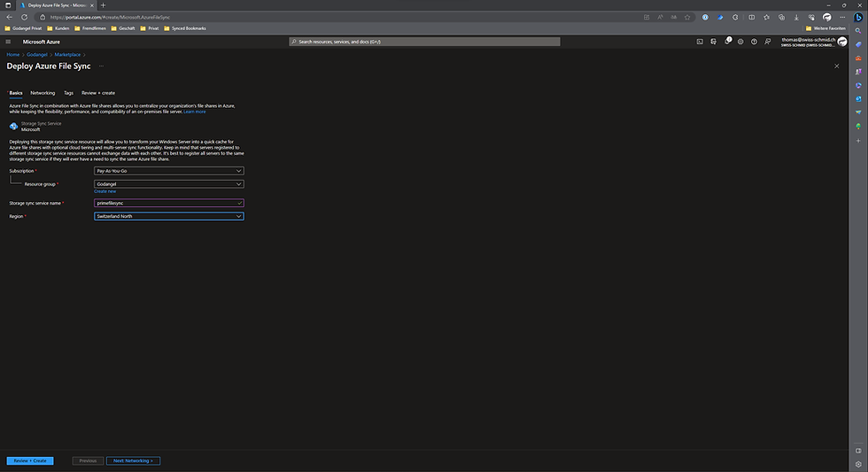Add sidebar app with plus icon

coord(858,141)
